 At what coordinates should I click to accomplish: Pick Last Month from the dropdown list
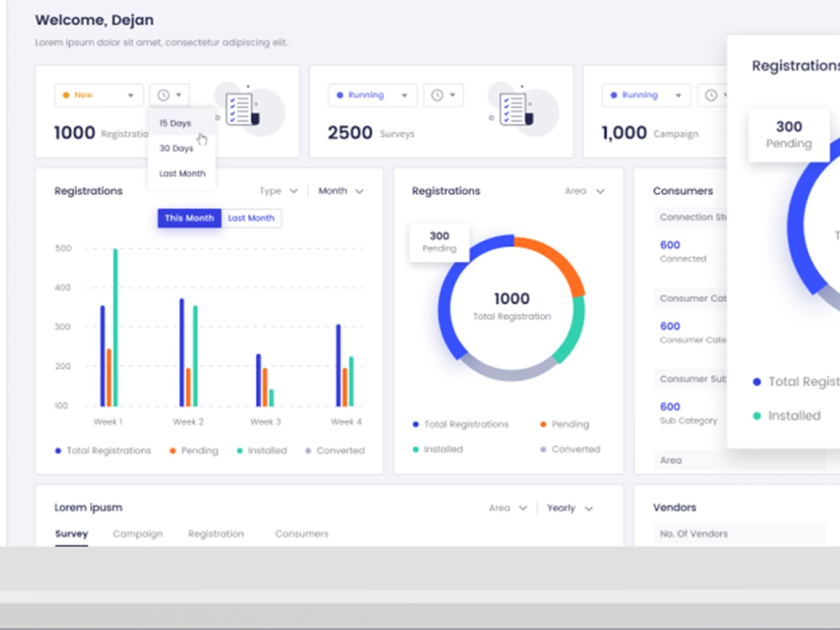(x=181, y=174)
